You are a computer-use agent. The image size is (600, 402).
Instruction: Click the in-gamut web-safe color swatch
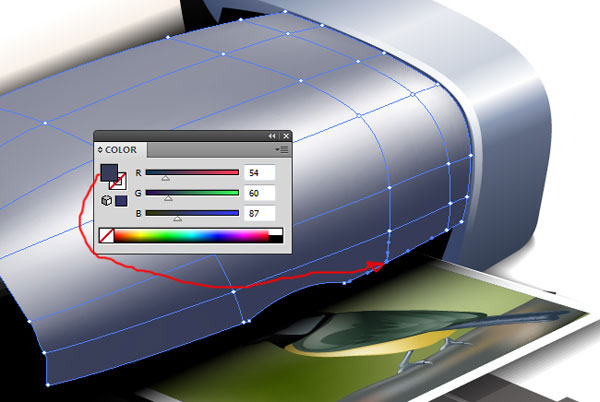coord(121,201)
